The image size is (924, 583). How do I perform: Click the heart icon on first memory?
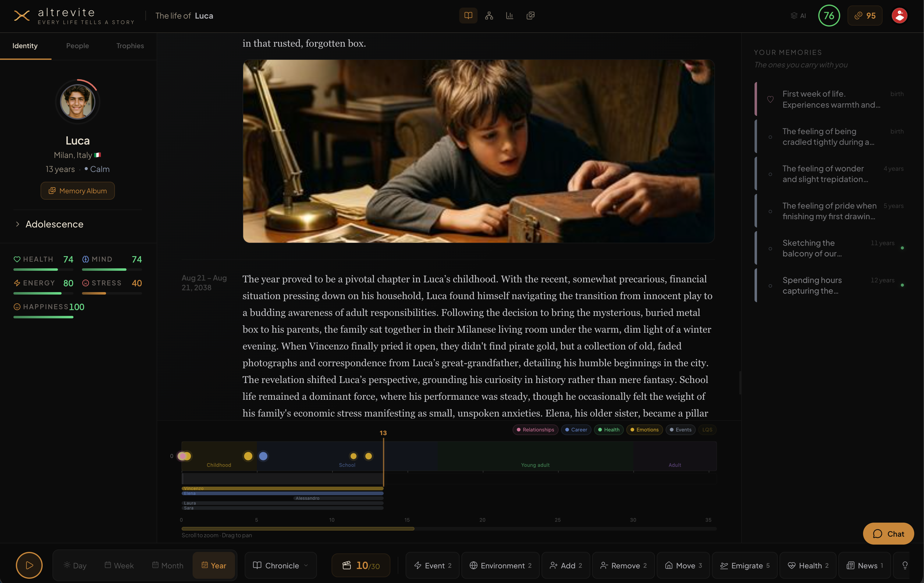pos(770,99)
